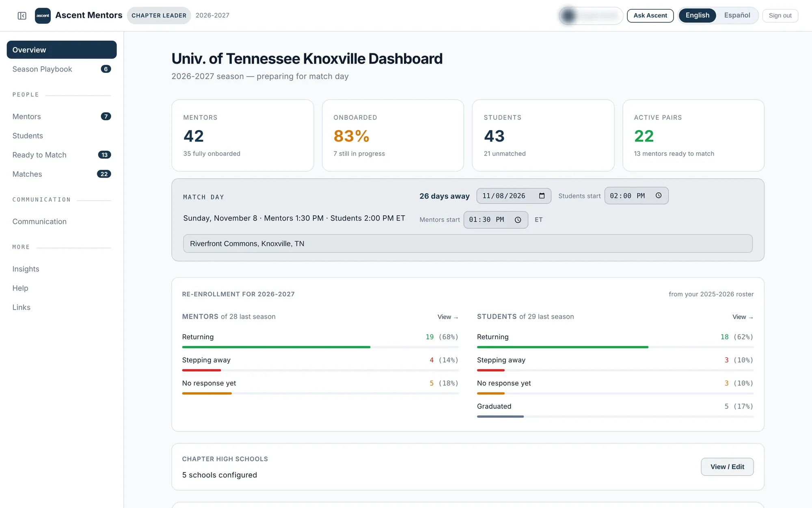Switch language to Español
This screenshot has height=508, width=812.
point(737,15)
